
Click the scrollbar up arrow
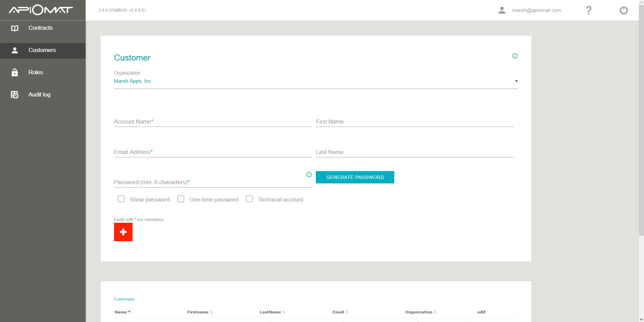point(641,2)
